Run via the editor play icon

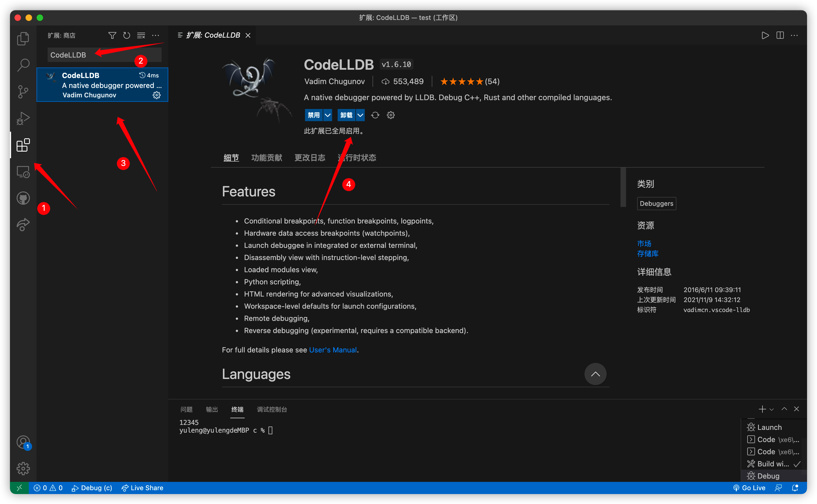tap(765, 35)
